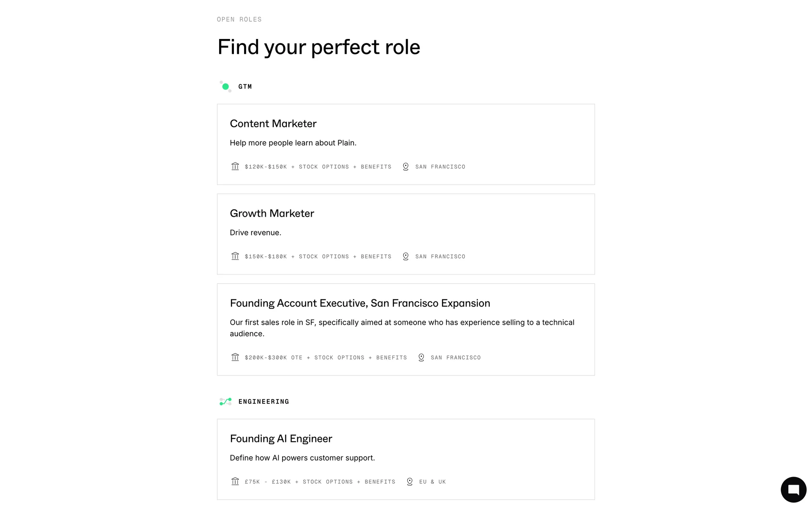812x508 pixels.
Task: Click salary bank icon on Content Marketer
Action: [x=235, y=166]
